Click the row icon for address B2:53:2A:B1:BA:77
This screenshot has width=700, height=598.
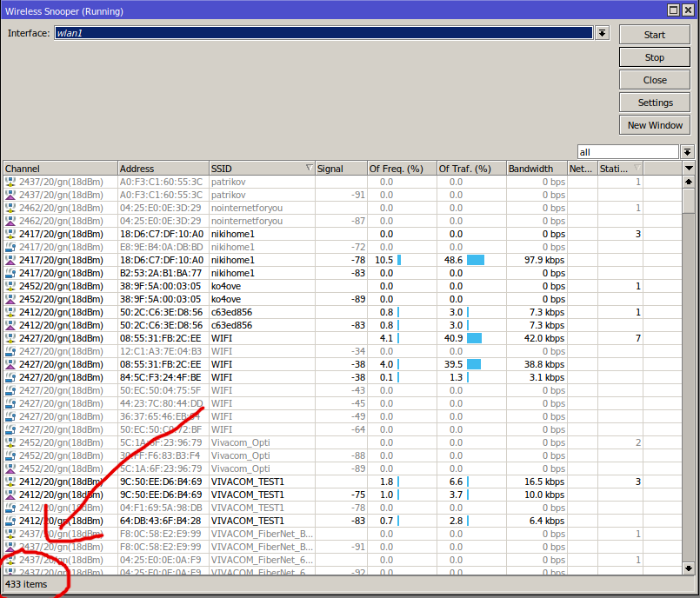(10, 273)
